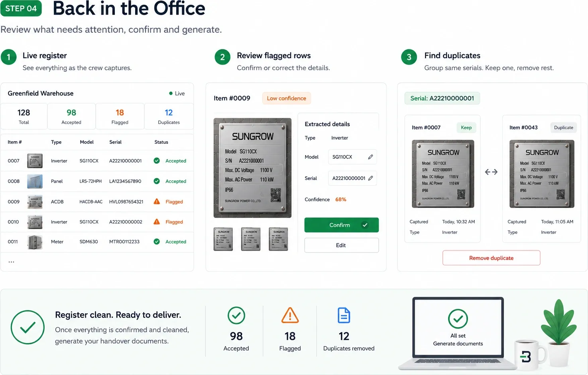Click the green Confirm button
Viewport: 588px width, 375px height.
pos(341,225)
